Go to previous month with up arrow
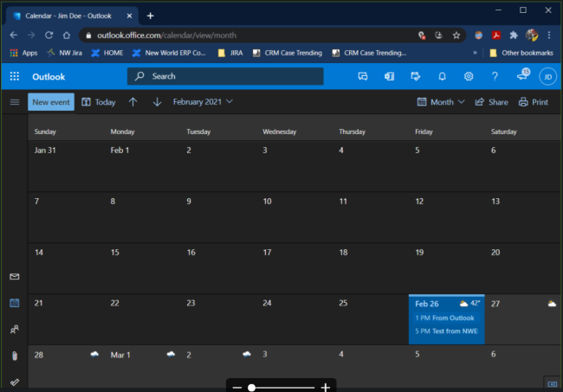The image size is (563, 392). coord(133,102)
